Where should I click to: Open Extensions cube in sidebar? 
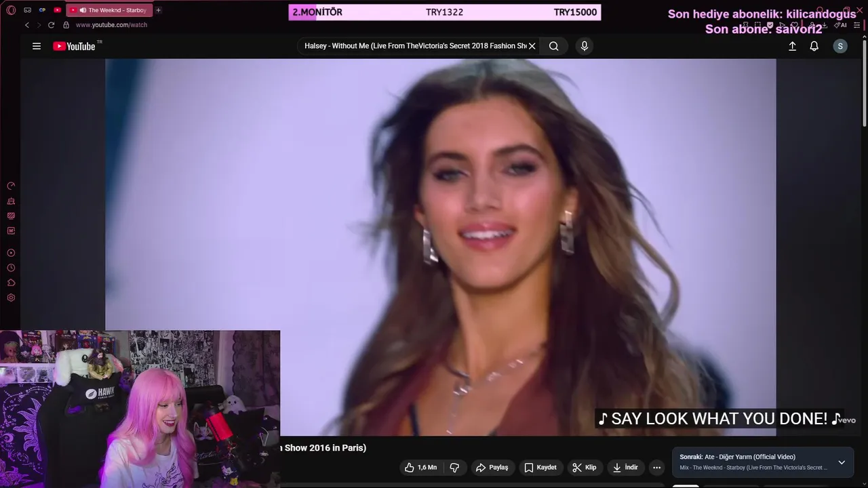(11, 283)
